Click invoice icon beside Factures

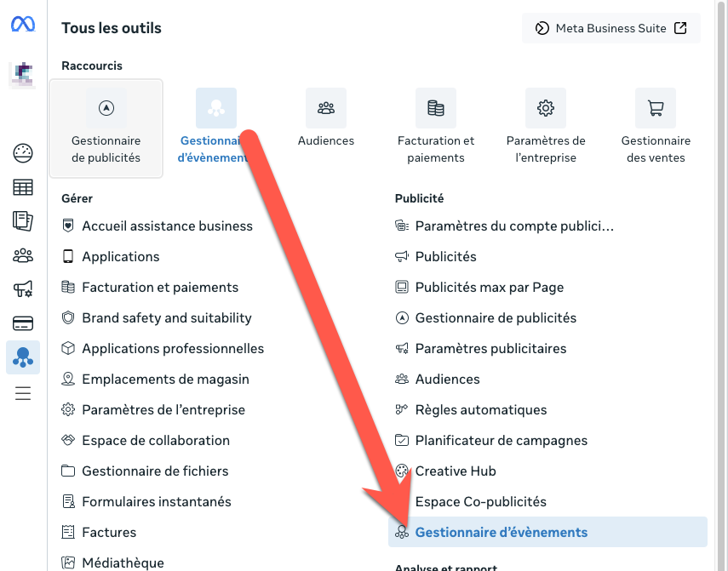pyautogui.click(x=68, y=532)
